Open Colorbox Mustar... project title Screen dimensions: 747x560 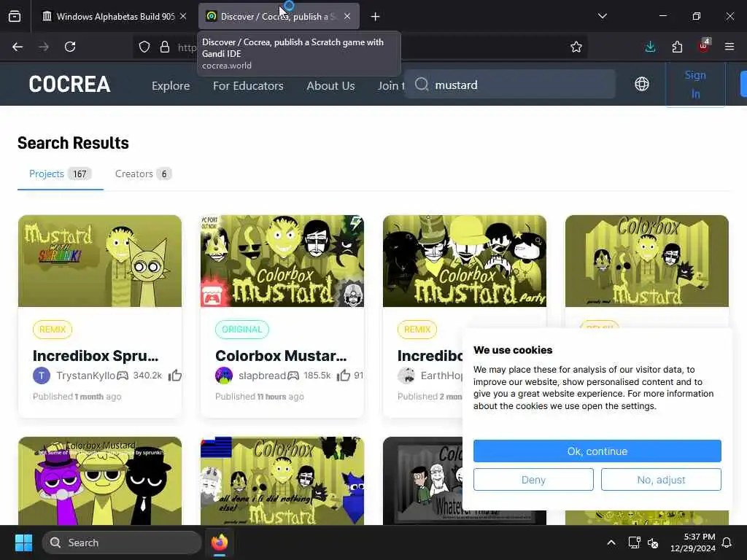click(x=281, y=356)
